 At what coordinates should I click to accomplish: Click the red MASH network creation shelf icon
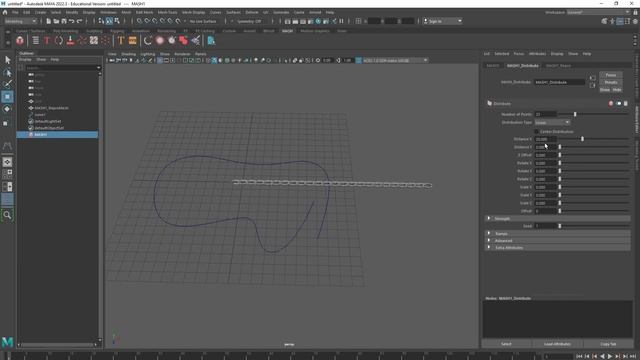pyautogui.click(x=20, y=40)
